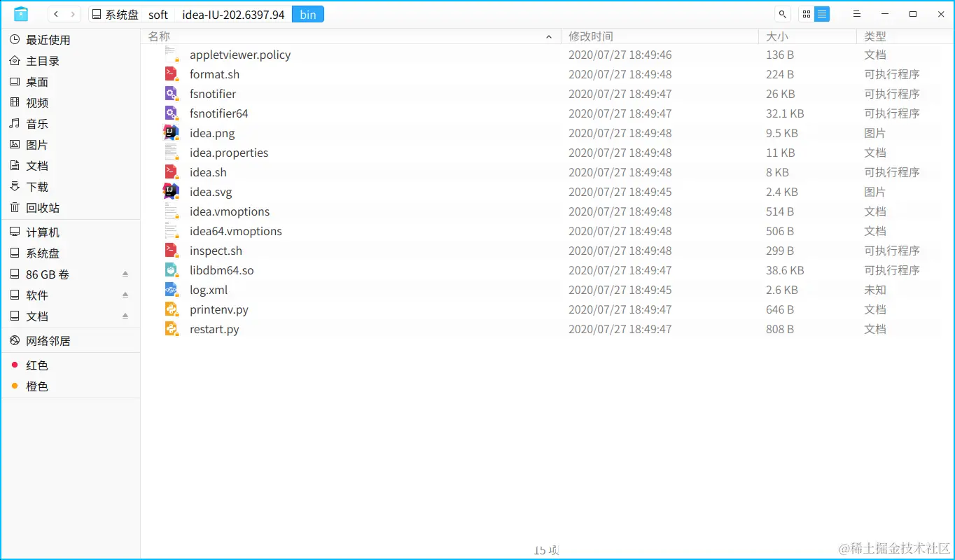Click the soft breadcrumb segment
This screenshot has height=560, width=955.
[x=158, y=15]
